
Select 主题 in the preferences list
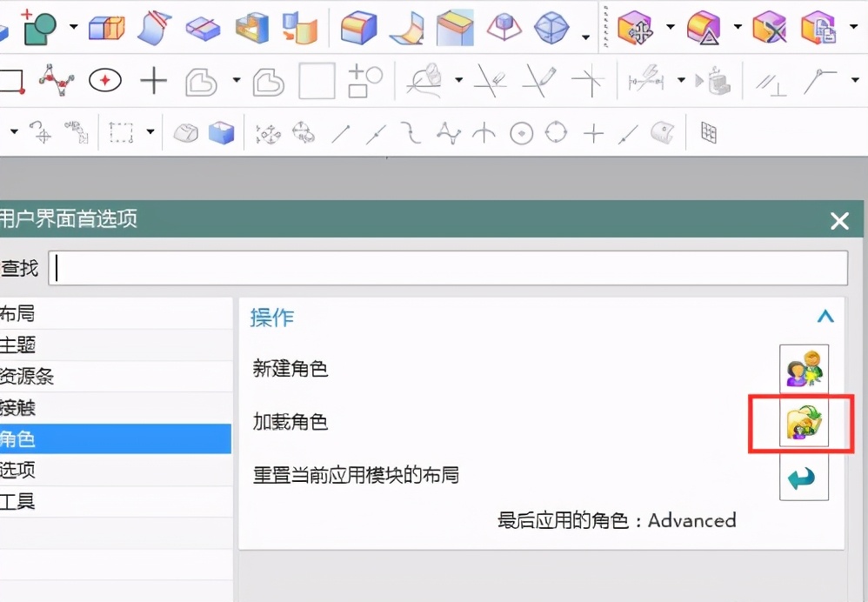pos(116,345)
